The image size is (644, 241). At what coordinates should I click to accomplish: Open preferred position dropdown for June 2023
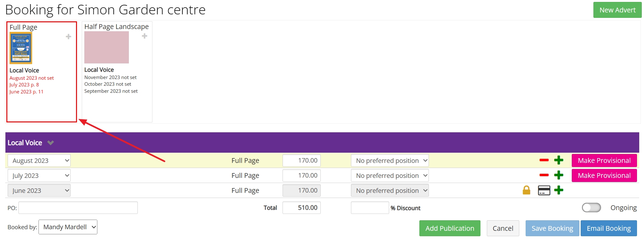[x=390, y=190]
